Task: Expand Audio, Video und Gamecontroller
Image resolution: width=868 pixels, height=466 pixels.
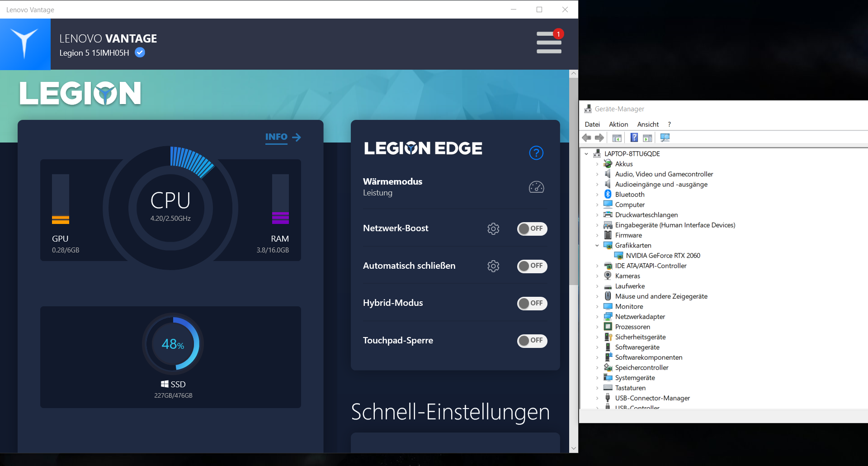Action: pos(597,174)
